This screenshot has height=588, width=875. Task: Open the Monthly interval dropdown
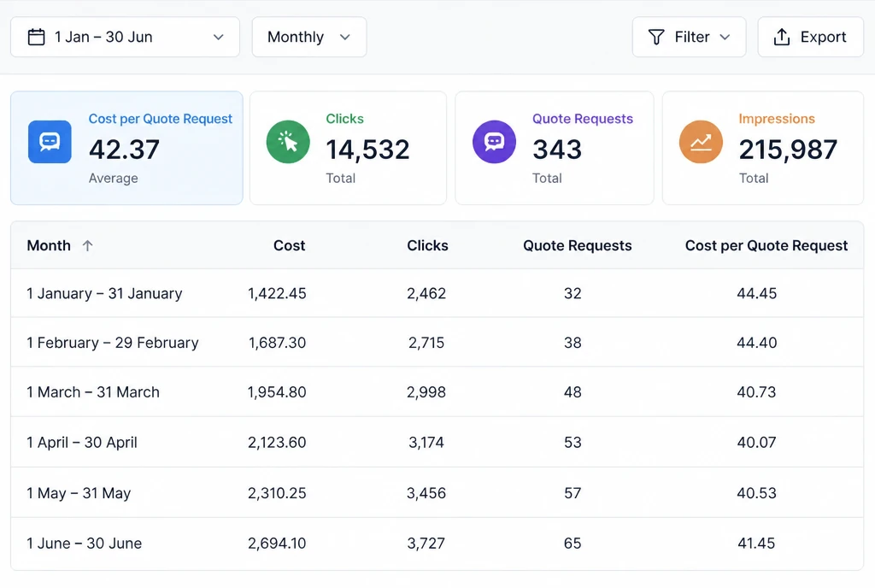(x=309, y=37)
